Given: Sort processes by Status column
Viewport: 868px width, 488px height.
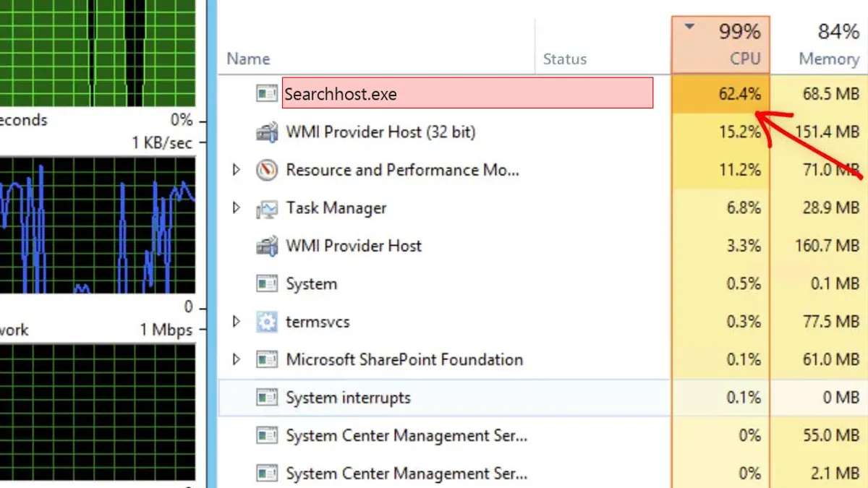Looking at the screenshot, I should pyautogui.click(x=565, y=59).
